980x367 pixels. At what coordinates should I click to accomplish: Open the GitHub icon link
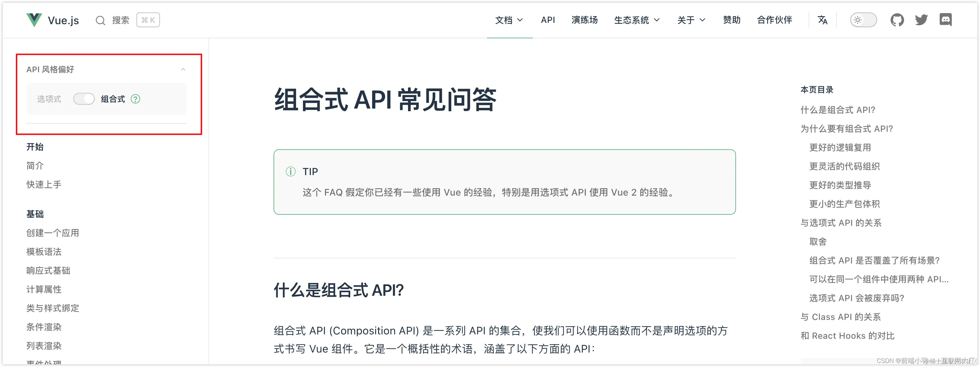coord(897,20)
